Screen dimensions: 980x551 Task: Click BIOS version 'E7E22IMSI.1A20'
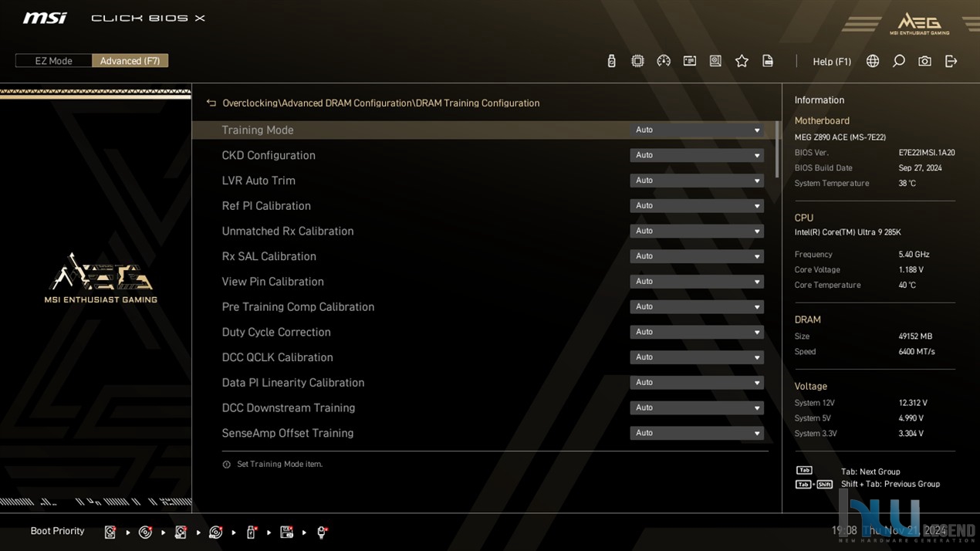[927, 153]
